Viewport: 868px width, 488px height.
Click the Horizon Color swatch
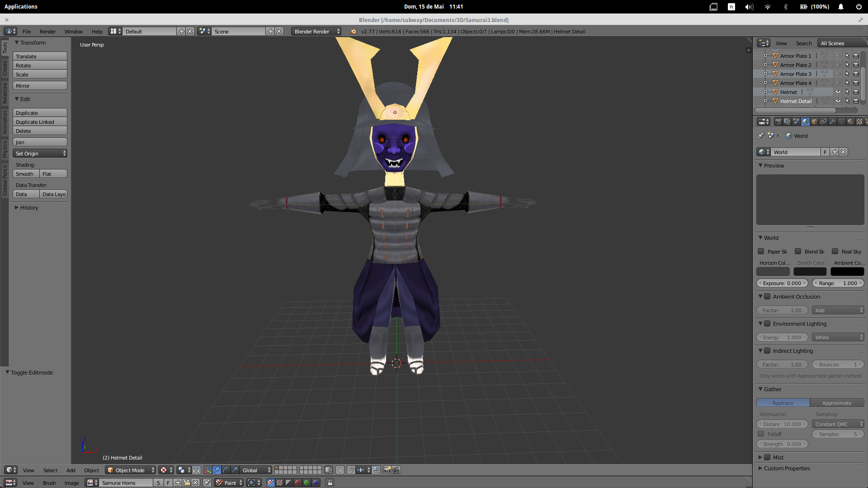(x=773, y=272)
